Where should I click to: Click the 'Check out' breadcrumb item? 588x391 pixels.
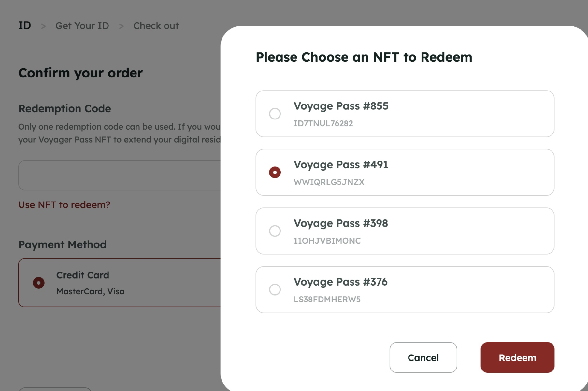pos(156,26)
